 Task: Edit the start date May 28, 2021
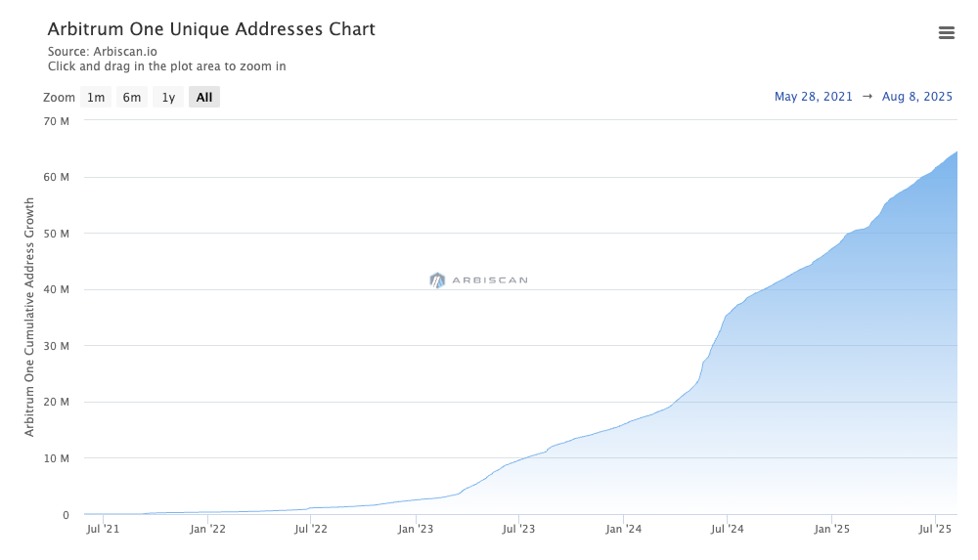click(x=814, y=97)
